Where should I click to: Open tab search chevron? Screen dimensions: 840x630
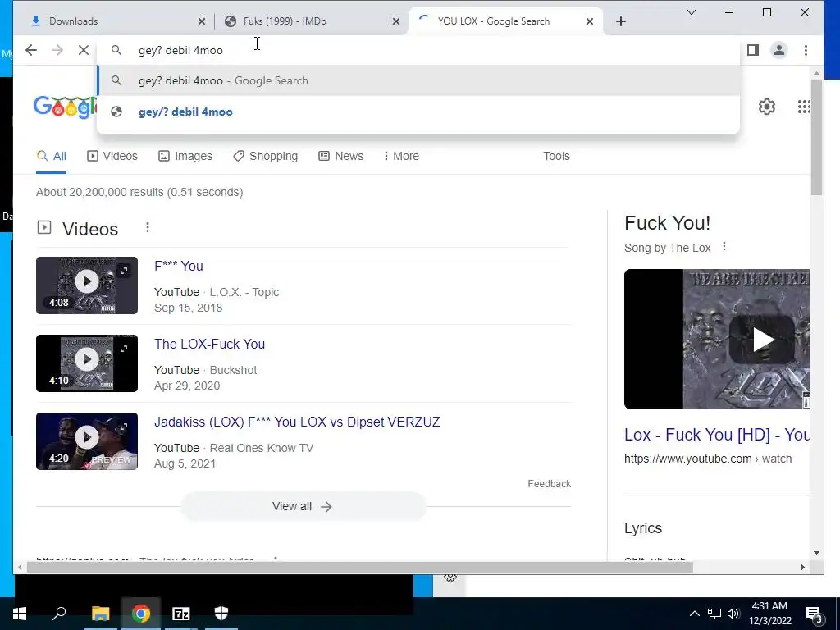tap(692, 12)
